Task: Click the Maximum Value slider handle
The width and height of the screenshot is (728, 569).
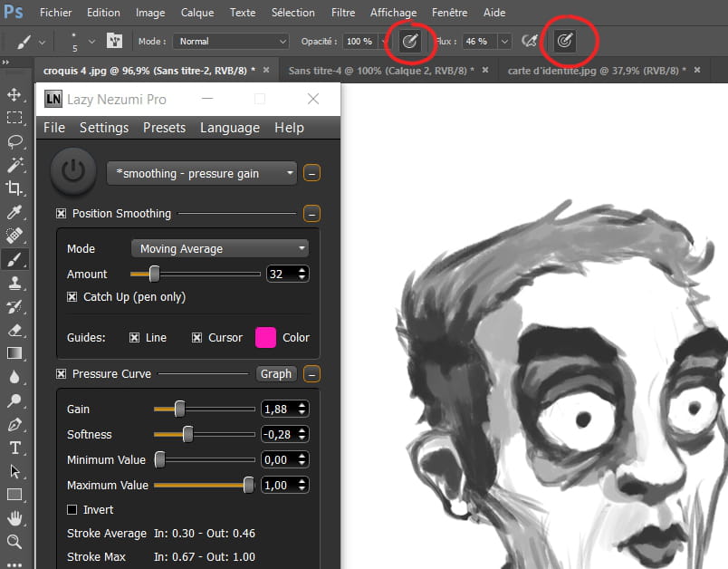Action: tap(249, 485)
